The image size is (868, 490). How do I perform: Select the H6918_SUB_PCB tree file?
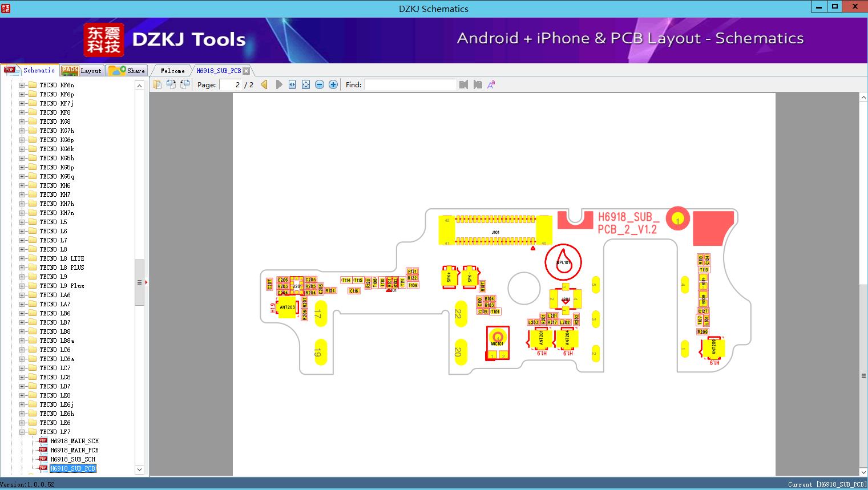[72, 468]
